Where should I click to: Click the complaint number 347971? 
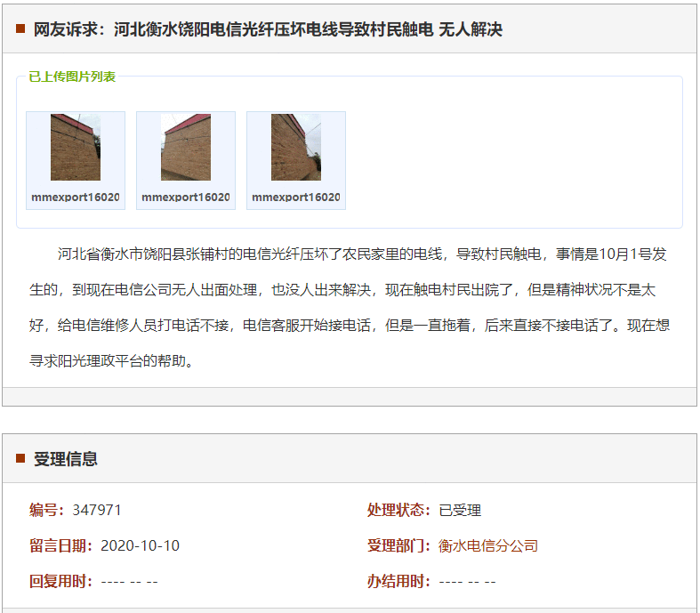(97, 510)
